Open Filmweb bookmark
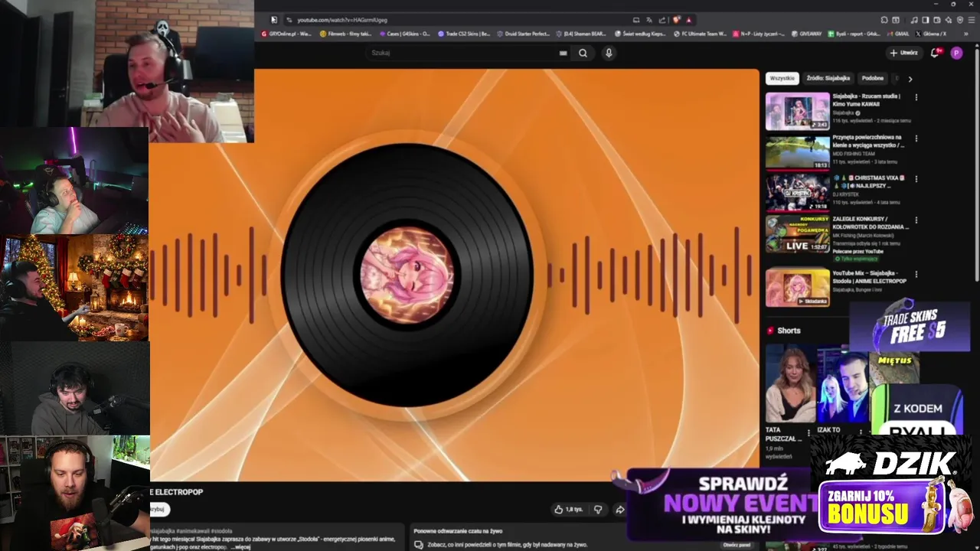Screen dimensions: 980x551 (x=345, y=34)
